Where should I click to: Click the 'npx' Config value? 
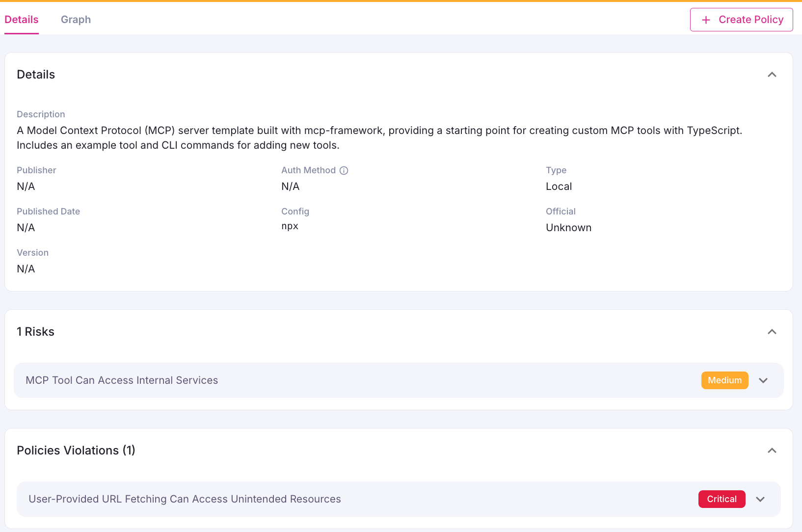tap(290, 226)
